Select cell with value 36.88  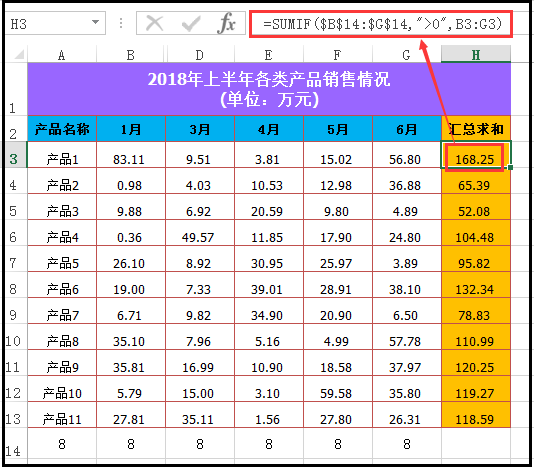[406, 181]
